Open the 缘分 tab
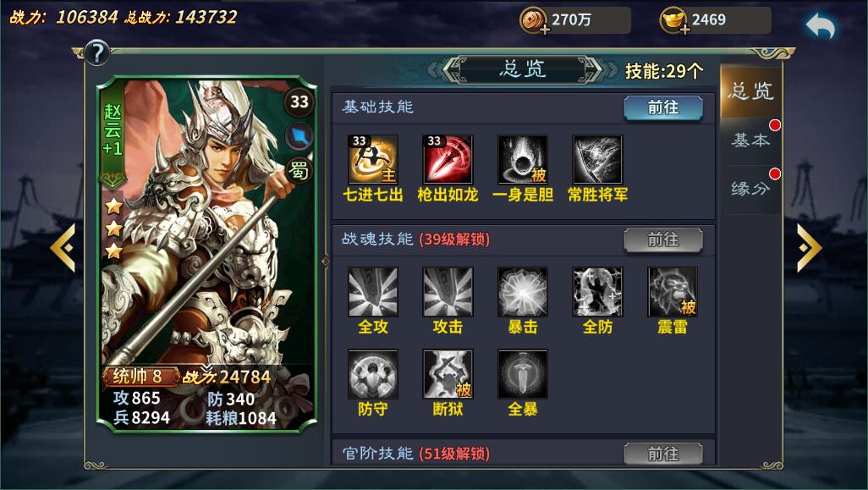The height and width of the screenshot is (490, 868). coord(750,190)
